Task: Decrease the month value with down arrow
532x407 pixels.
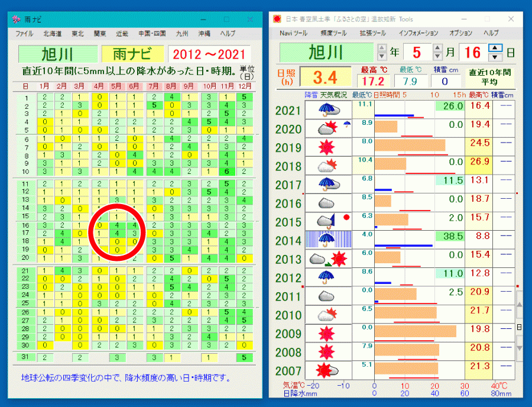Action: coord(437,57)
